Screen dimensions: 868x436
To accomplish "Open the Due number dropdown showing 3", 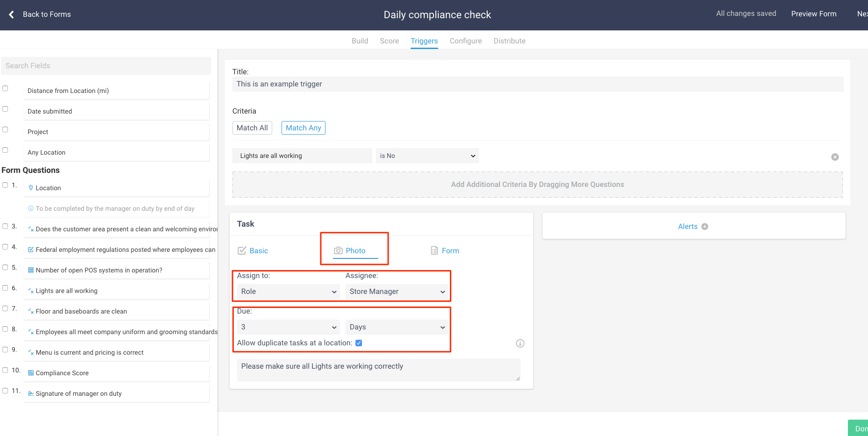I will pyautogui.click(x=288, y=327).
